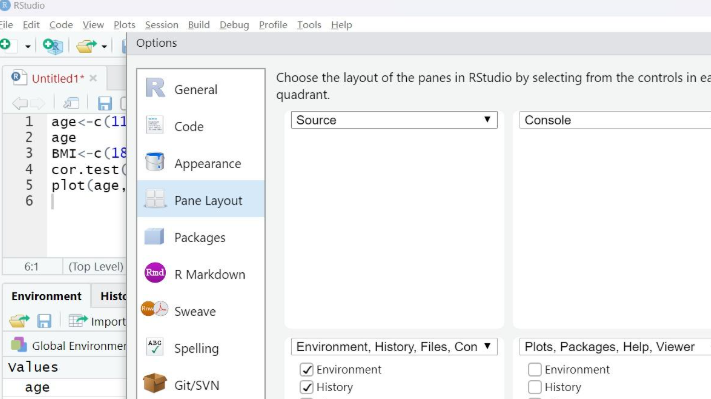The height and width of the screenshot is (399, 711).
Task: Close the Untitled1 script tab
Action: coord(93,78)
